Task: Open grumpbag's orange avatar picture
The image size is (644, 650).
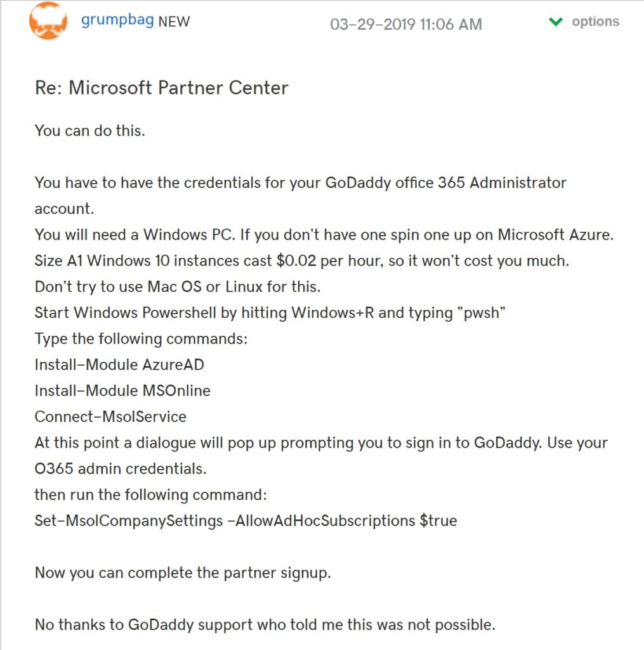Action: tap(48, 21)
